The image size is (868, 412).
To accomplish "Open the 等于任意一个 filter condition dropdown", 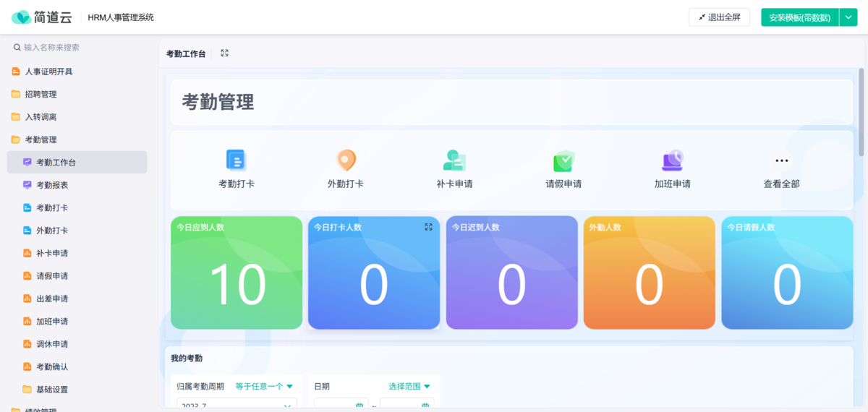I will click(265, 387).
